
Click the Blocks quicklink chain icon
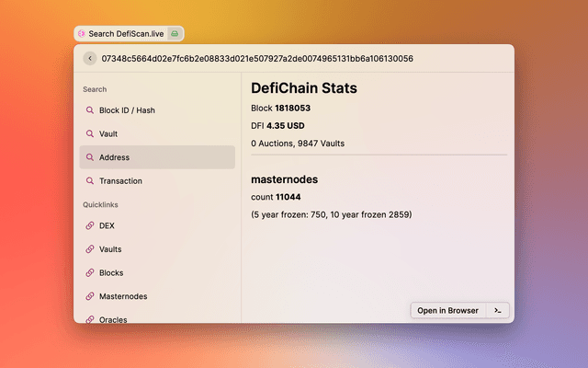90,273
